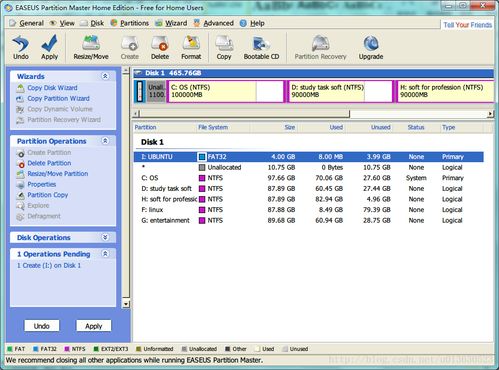Click the Delete Partition sidebar icon
Image resolution: width=499 pixels, height=370 pixels.
(x=21, y=164)
